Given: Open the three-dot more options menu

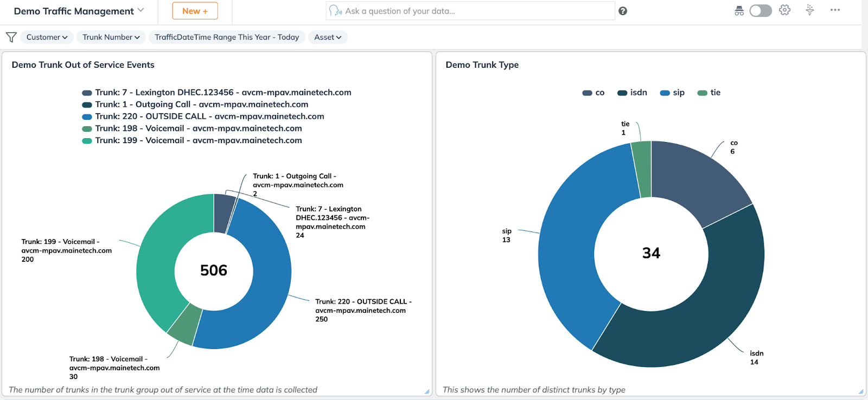Looking at the screenshot, I should pyautogui.click(x=835, y=10).
